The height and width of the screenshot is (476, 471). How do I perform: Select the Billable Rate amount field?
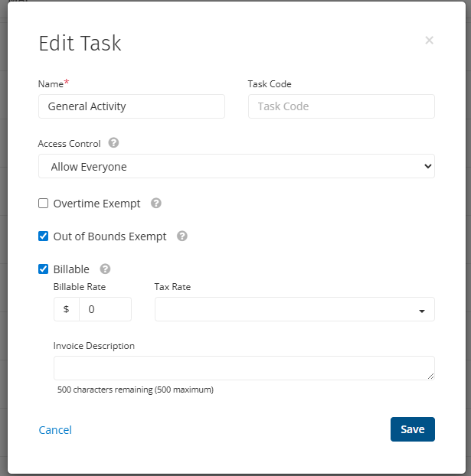click(x=105, y=309)
